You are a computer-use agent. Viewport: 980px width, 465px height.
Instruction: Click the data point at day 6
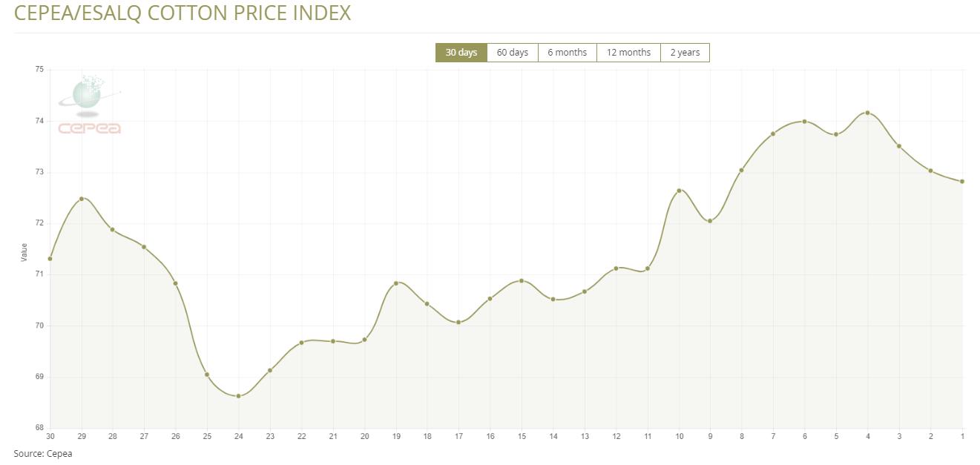tap(804, 122)
